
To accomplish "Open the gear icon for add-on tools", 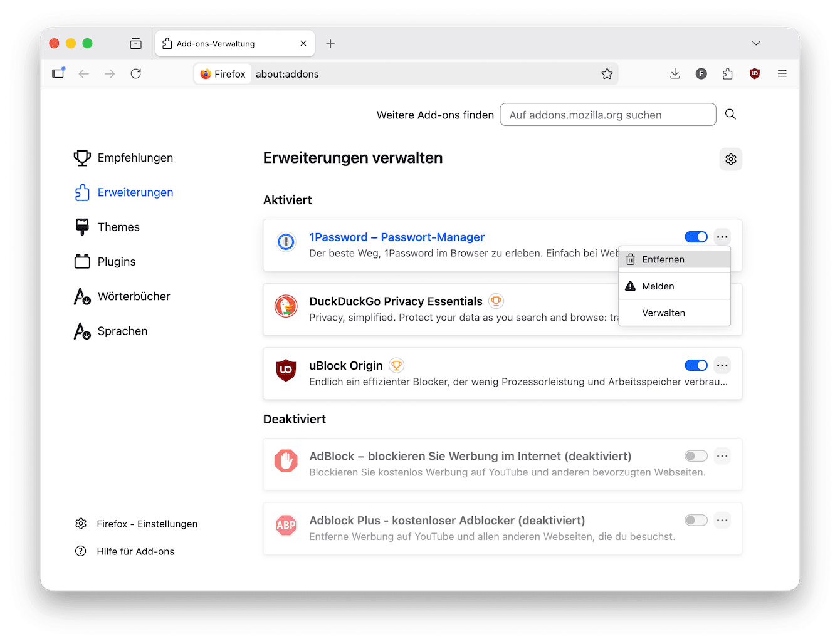I will [730, 159].
